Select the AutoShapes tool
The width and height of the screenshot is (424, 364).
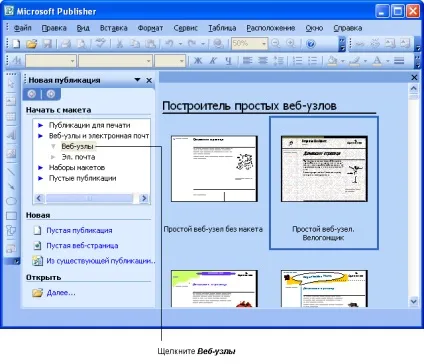[x=11, y=231]
